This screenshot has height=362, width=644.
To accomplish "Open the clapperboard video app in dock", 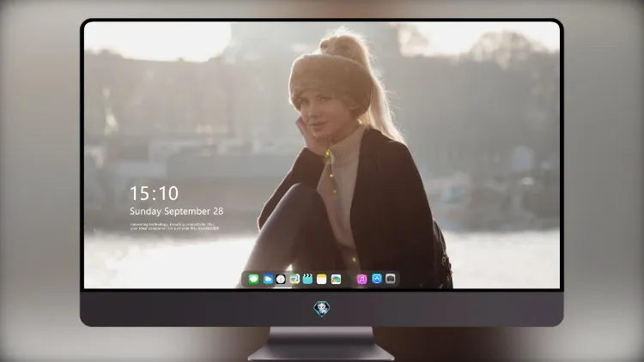I will coord(307,280).
